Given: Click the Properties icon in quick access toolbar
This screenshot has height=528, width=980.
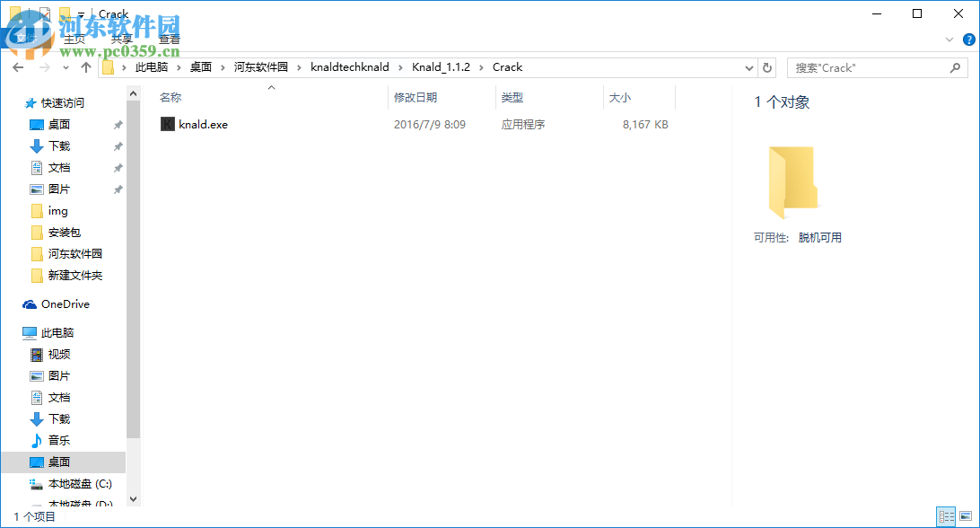Looking at the screenshot, I should [x=45, y=13].
